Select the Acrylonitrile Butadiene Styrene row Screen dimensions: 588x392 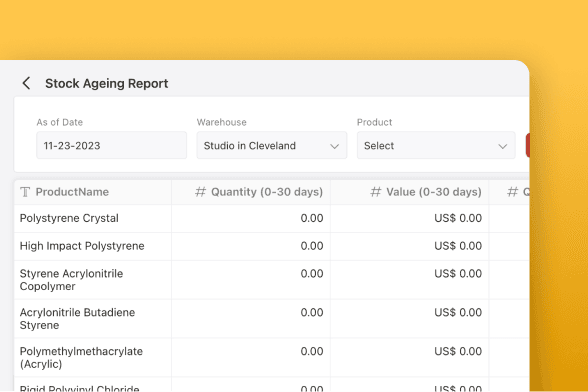(272, 319)
